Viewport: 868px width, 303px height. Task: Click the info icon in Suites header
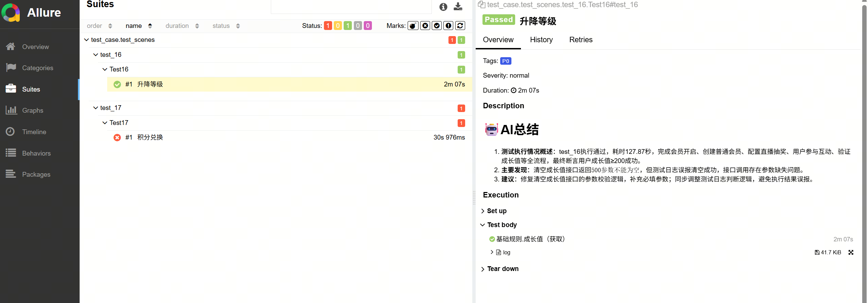point(443,7)
